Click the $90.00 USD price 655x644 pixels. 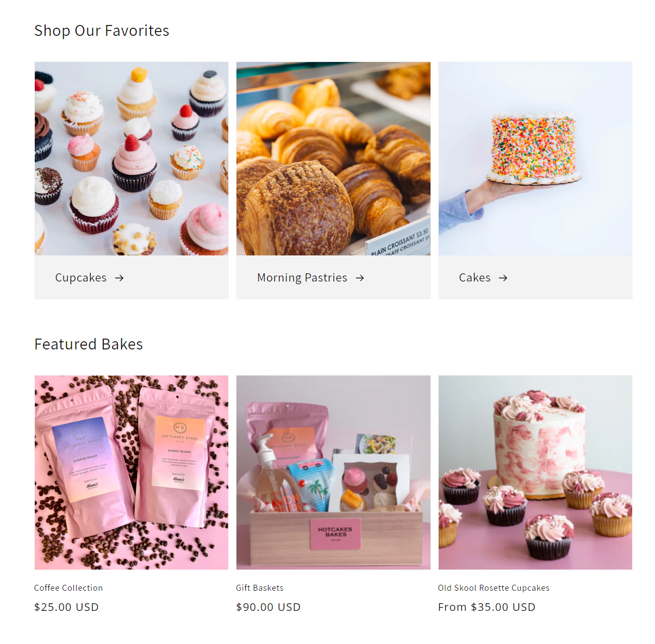(x=268, y=607)
